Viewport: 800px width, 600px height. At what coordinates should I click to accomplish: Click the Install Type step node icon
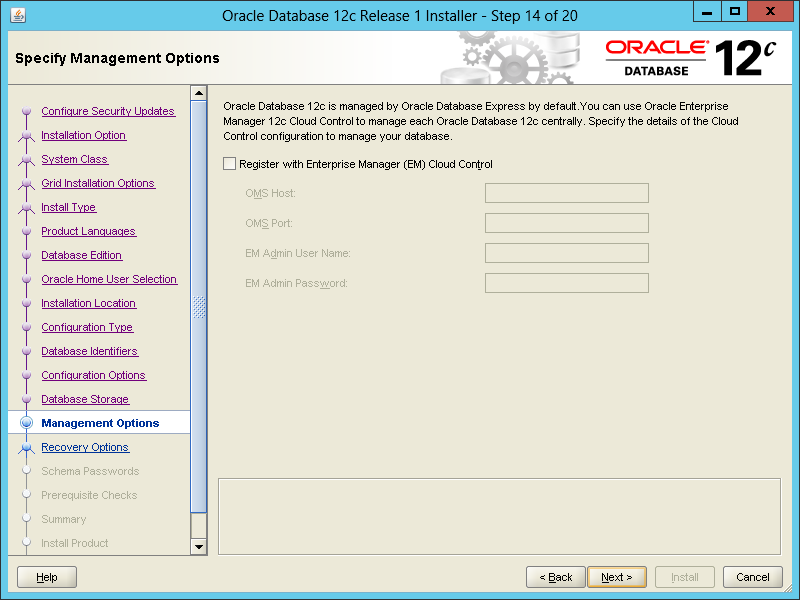point(27,208)
